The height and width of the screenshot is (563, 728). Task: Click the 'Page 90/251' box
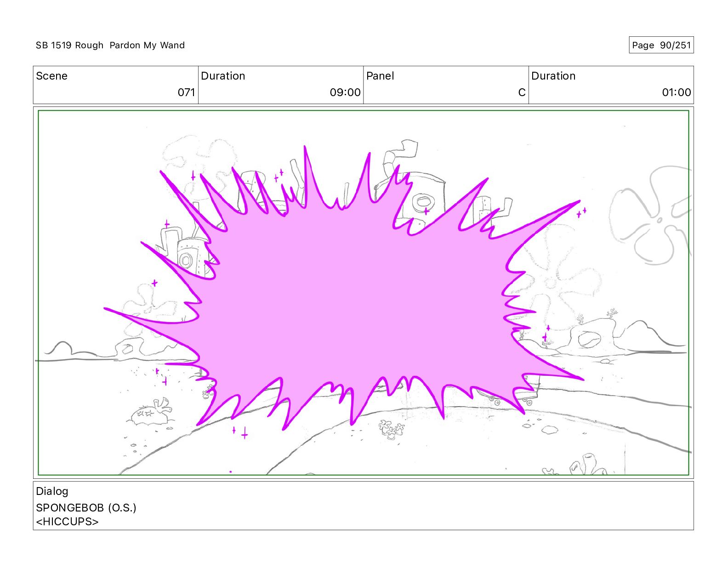pyautogui.click(x=661, y=45)
